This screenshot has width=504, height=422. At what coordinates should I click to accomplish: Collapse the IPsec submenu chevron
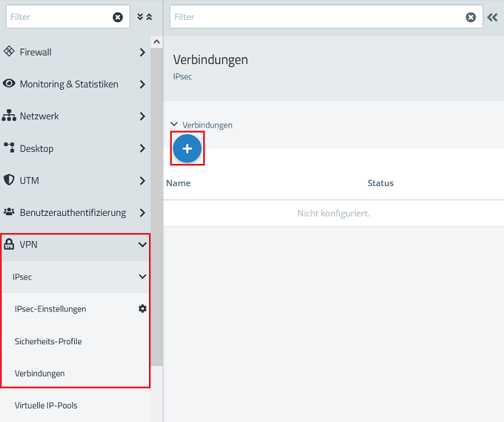[x=143, y=277]
